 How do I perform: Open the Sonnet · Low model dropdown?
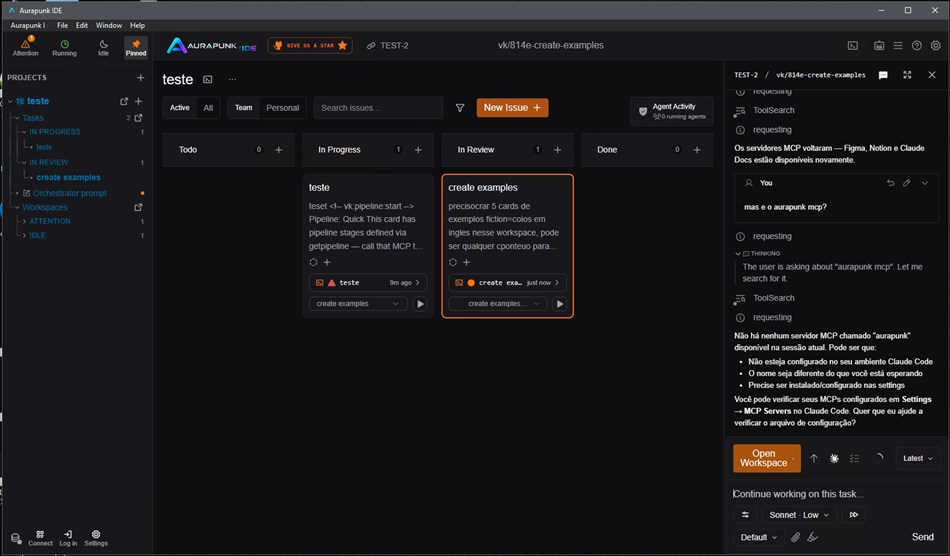click(799, 515)
